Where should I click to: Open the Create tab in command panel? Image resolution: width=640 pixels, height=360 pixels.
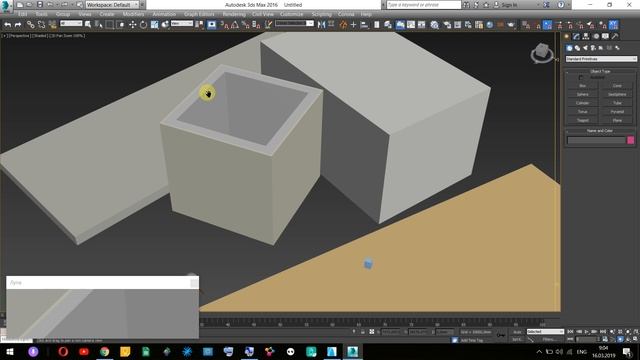tap(567, 36)
